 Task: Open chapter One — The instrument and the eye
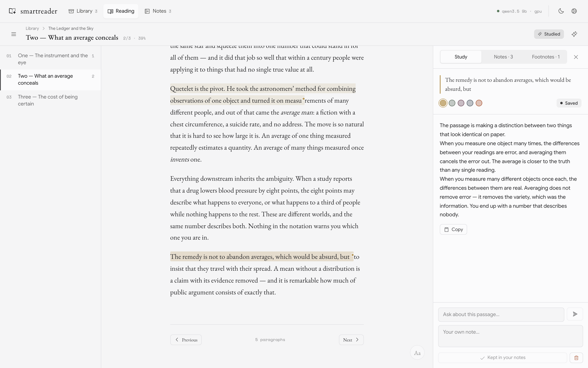coord(51,59)
